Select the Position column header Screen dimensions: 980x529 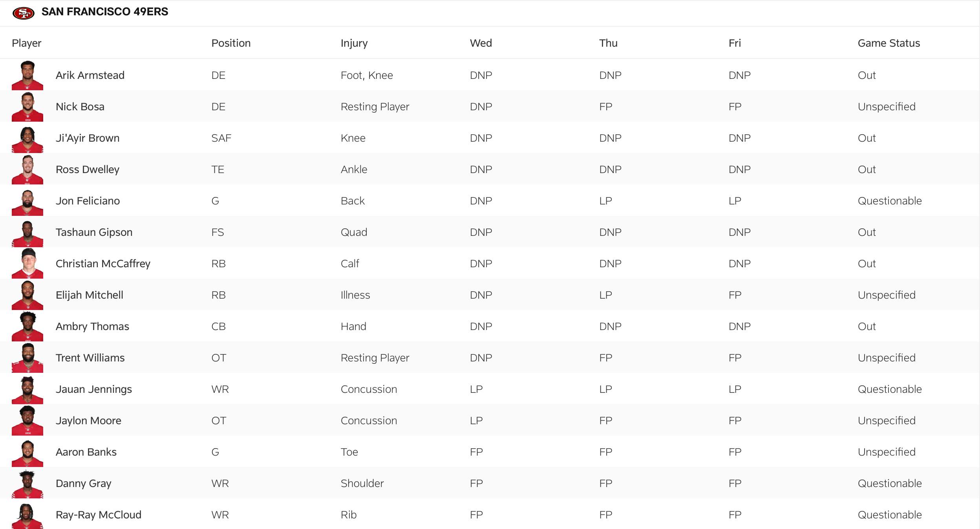(231, 43)
